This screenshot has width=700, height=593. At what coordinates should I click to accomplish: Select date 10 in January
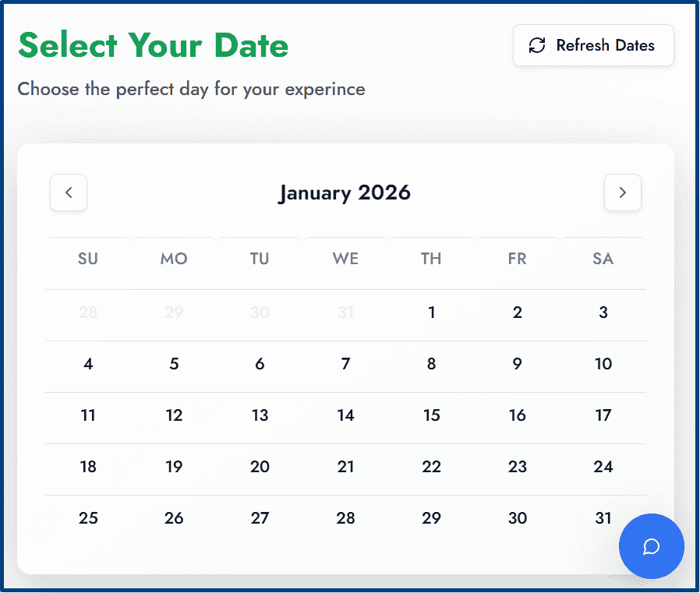click(603, 364)
